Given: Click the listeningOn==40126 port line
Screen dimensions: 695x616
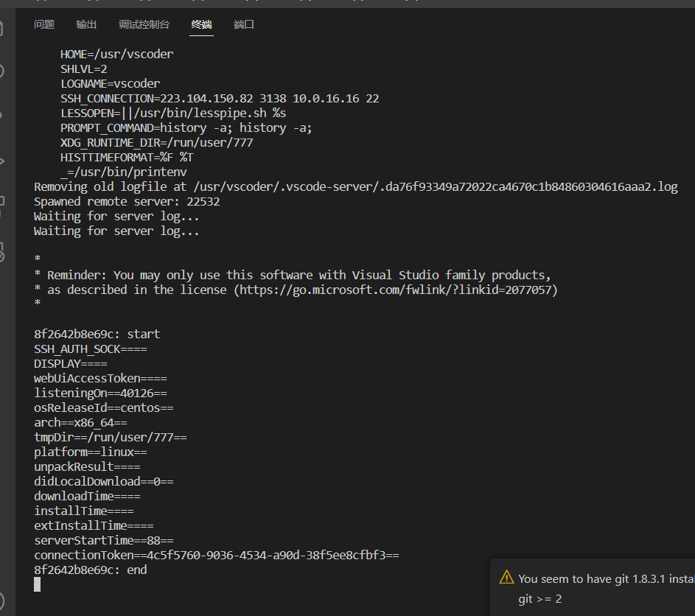Looking at the screenshot, I should tap(100, 393).
